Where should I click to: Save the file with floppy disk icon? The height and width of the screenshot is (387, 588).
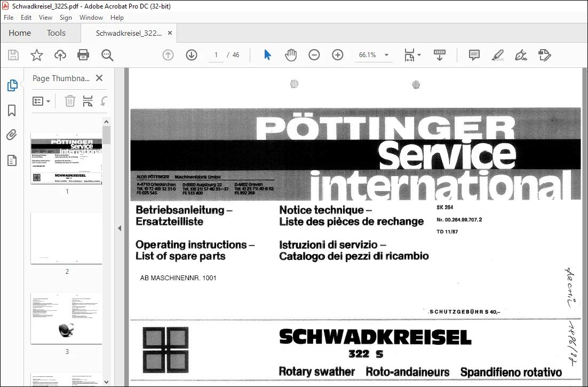point(13,55)
